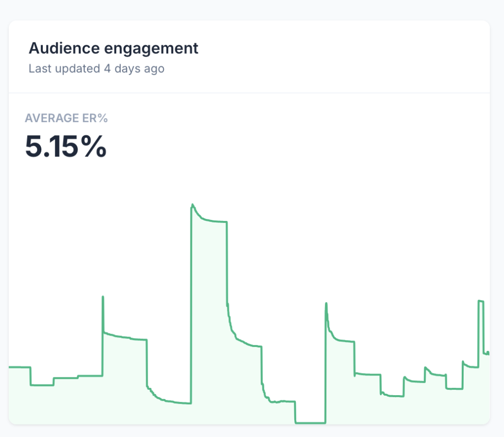504x437 pixels.
Task: Click the first sharp spike on the chart line
Action: click(102, 297)
